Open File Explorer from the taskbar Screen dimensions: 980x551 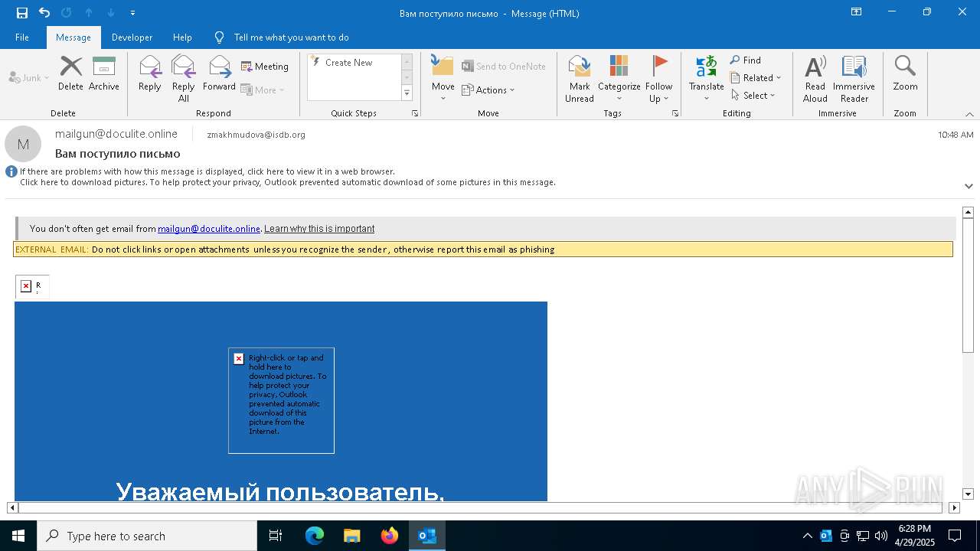(x=352, y=536)
